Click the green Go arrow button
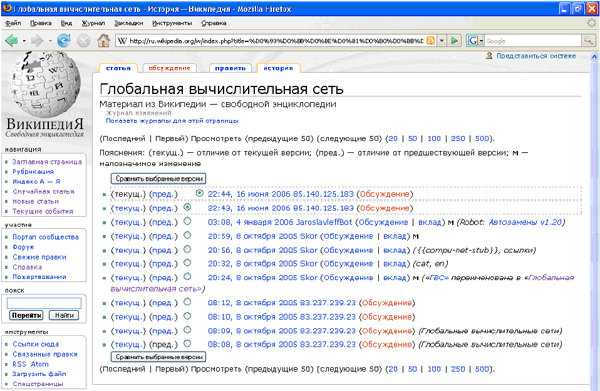This screenshot has width=600, height=391. pyautogui.click(x=454, y=41)
